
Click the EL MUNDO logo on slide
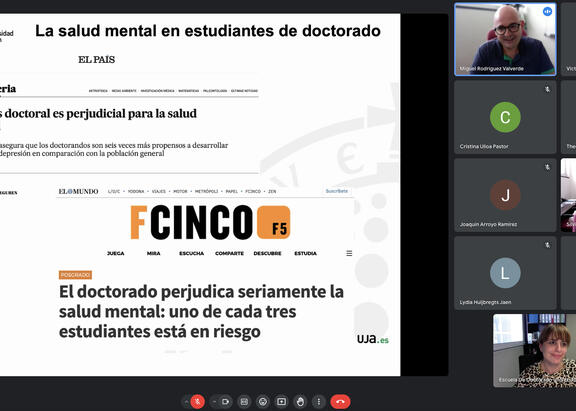(79, 191)
